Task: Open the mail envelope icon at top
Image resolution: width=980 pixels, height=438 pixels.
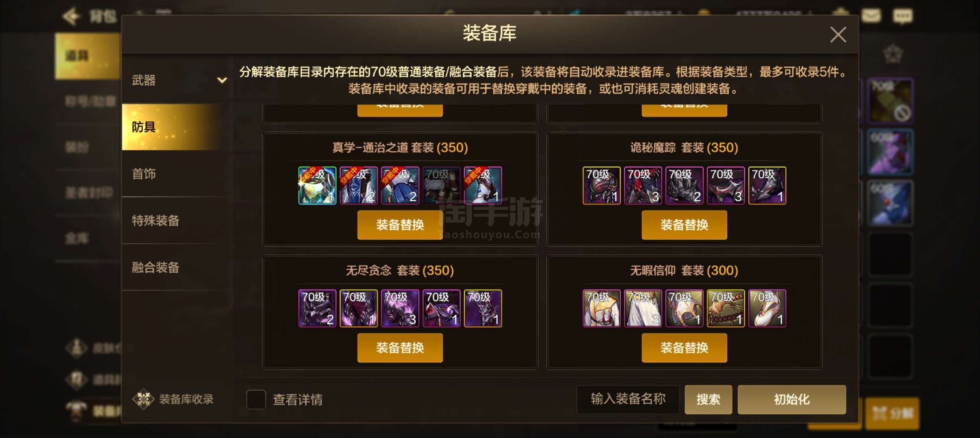Action: click(871, 16)
